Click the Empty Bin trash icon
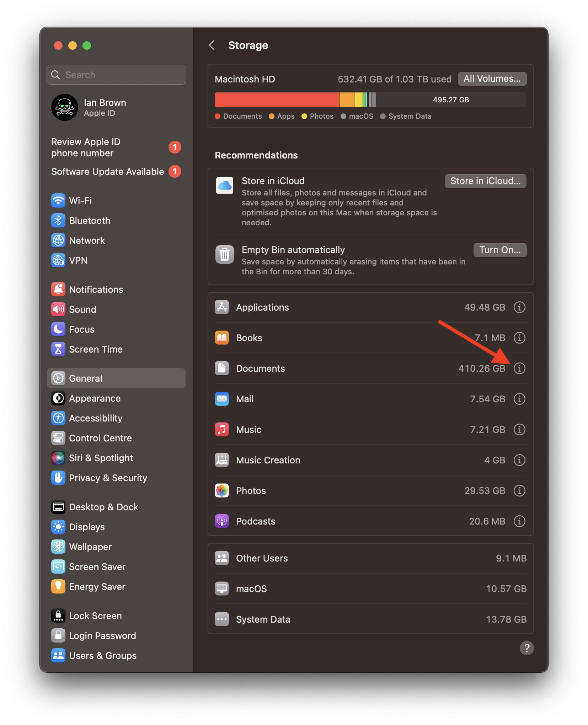 click(225, 254)
